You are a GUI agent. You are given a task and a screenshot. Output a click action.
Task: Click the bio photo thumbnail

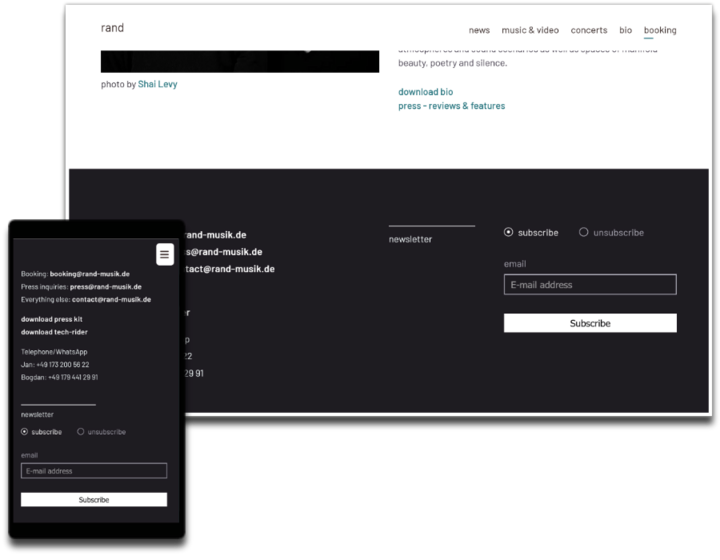pos(240,62)
